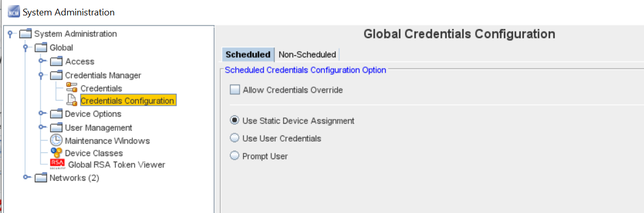Click the Credentials key icon in tree
644x213 pixels.
tap(71, 88)
